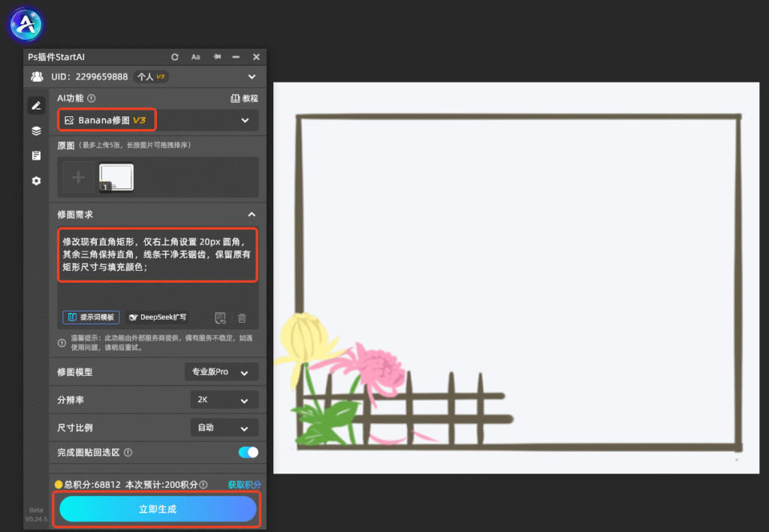Open the layers sidebar icon

point(36,131)
